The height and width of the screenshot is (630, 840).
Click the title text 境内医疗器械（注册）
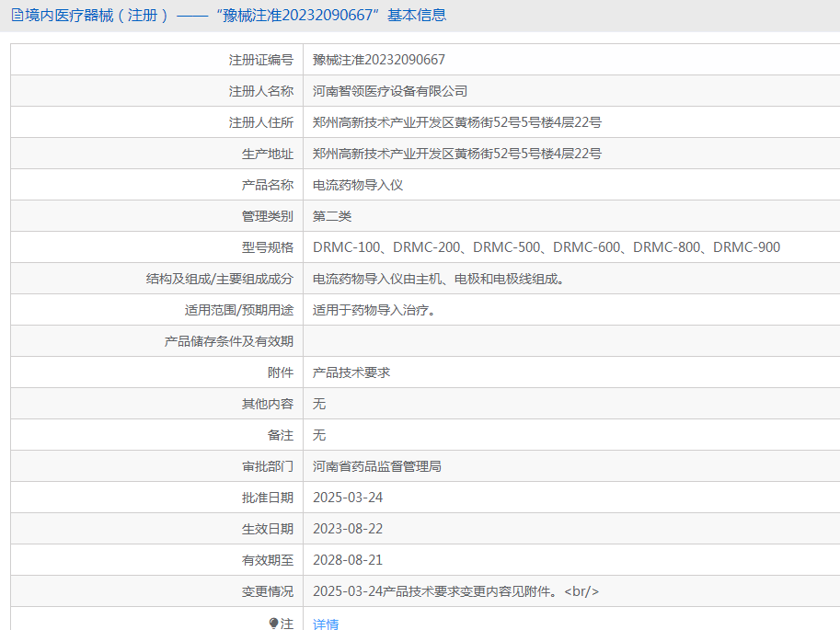point(97,15)
